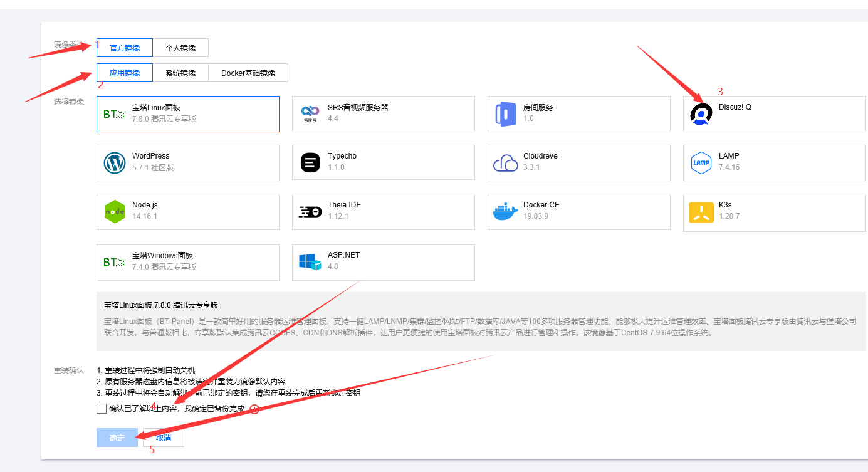This screenshot has width=868, height=472.
Task: Click the WordPress logo icon
Action: 115,163
